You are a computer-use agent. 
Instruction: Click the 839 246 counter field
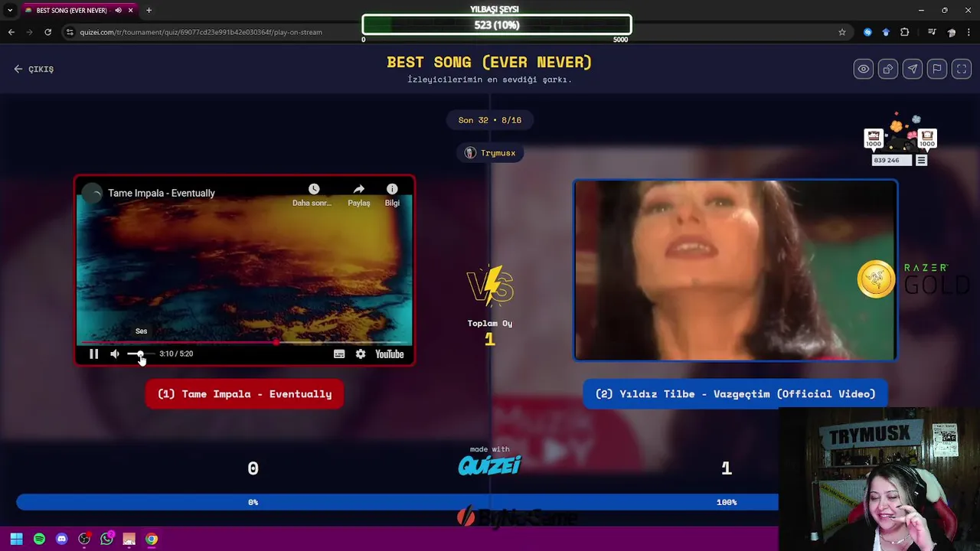(x=891, y=160)
